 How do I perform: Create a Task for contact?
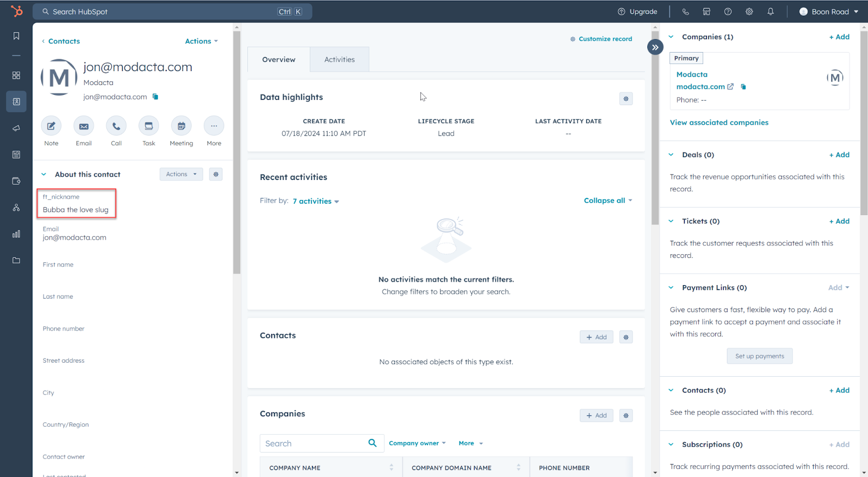tap(149, 126)
